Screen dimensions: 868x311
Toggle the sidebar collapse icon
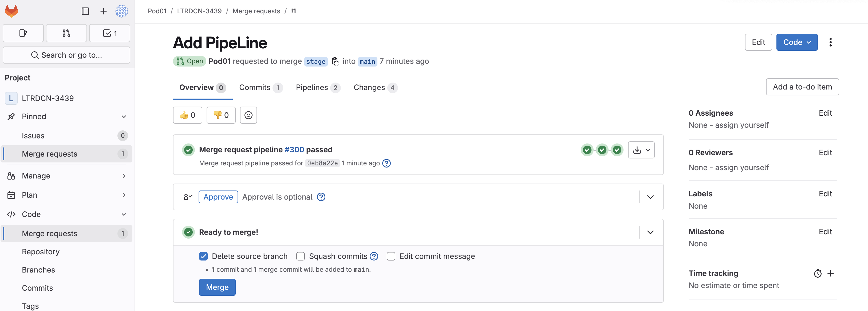tap(85, 11)
